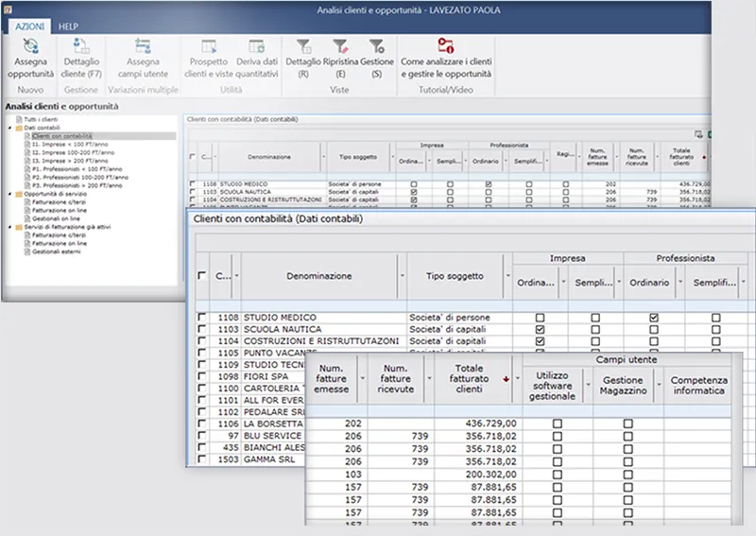The height and width of the screenshot is (536, 756).
Task: Click the document icon beside Tutti i clienti
Action: coord(19,119)
